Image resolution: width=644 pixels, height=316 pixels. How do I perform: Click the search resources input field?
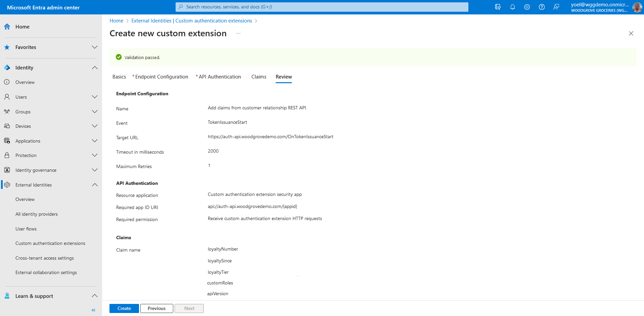coord(322,7)
